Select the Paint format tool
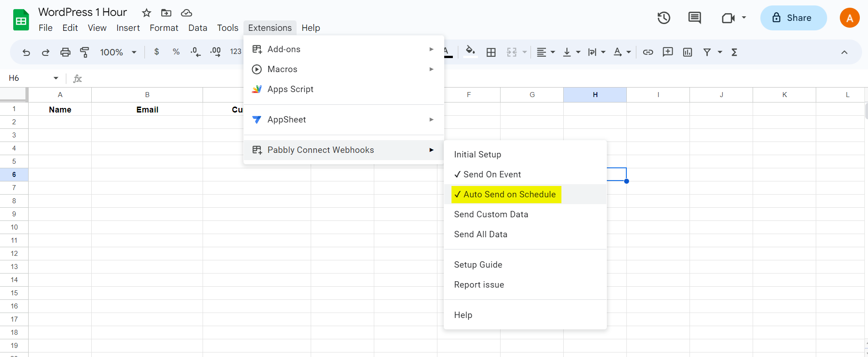This screenshot has width=868, height=357. tap(84, 52)
